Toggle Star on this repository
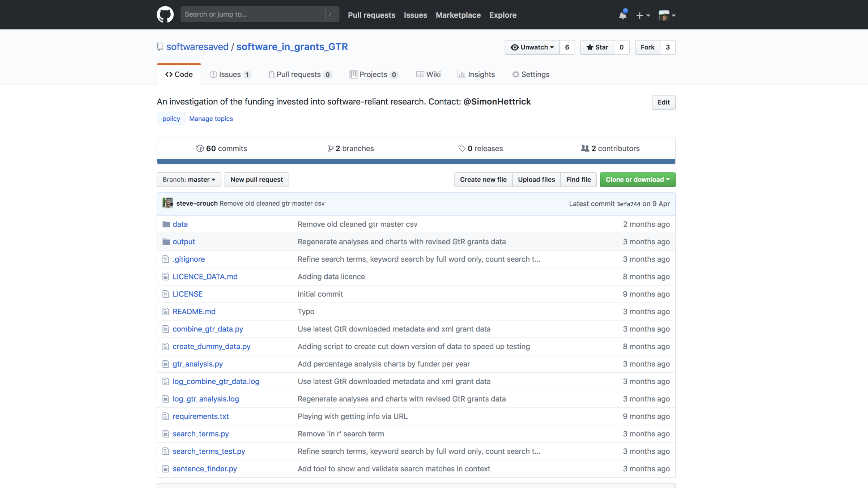The height and width of the screenshot is (488, 868). click(x=597, y=47)
